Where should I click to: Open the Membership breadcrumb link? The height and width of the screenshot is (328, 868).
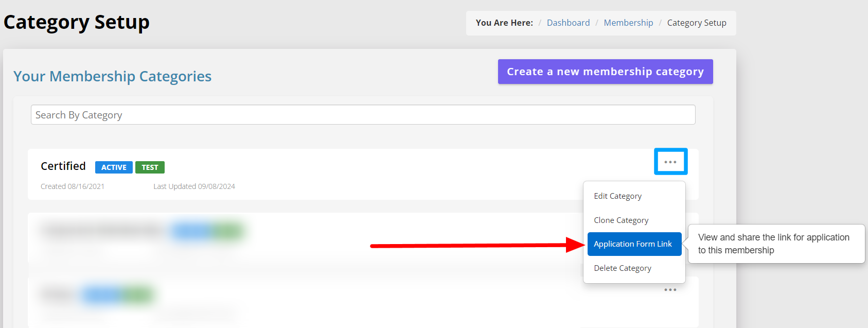click(628, 23)
